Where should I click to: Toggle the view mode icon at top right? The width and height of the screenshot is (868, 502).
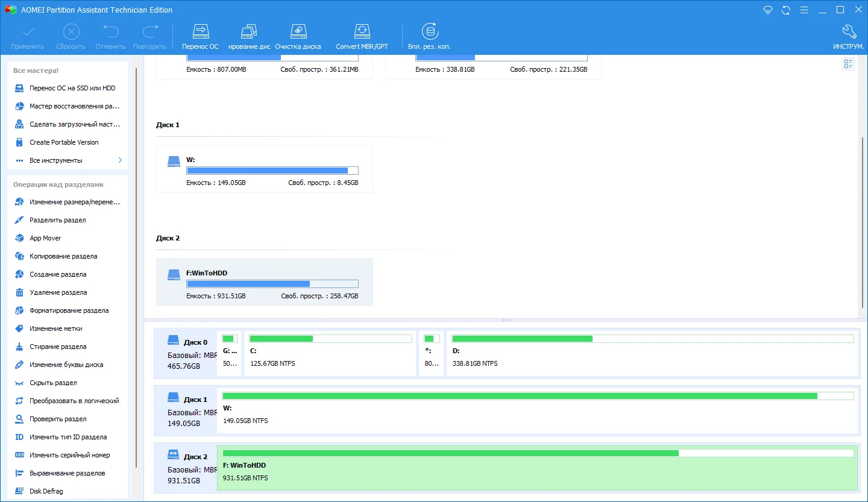(x=849, y=64)
